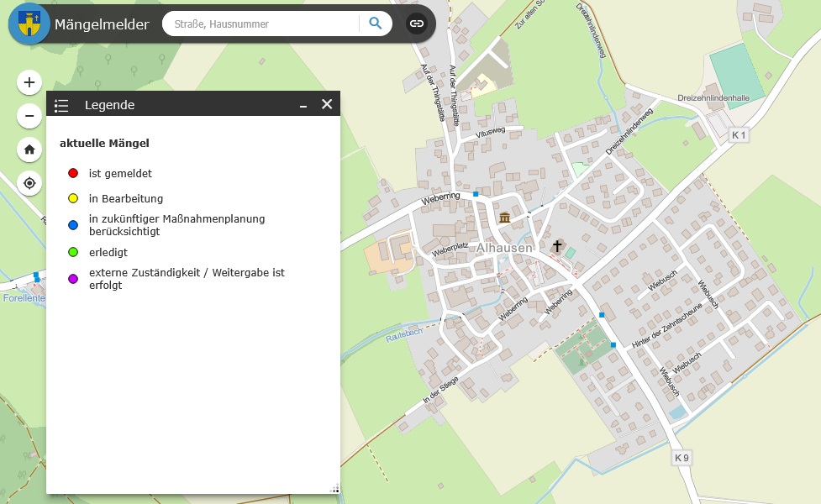Click the search magnifier icon

[x=376, y=24]
